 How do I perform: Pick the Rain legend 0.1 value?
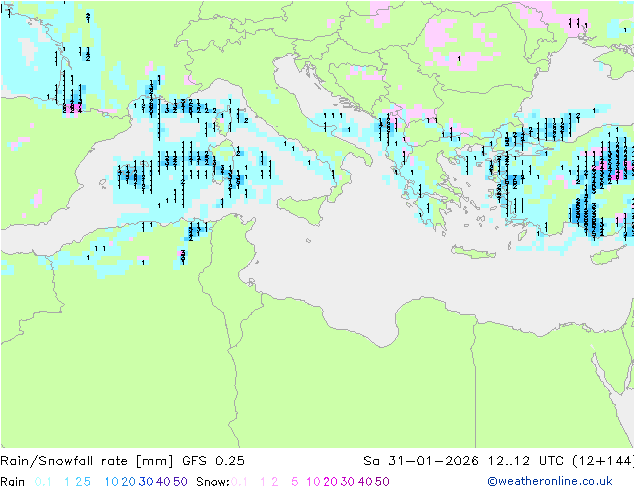43,482
